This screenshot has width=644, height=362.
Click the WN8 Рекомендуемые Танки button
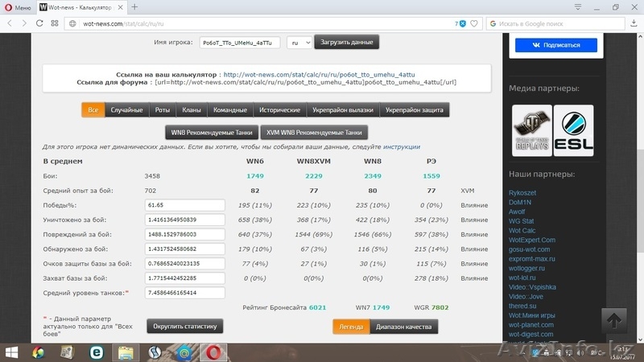coord(209,132)
